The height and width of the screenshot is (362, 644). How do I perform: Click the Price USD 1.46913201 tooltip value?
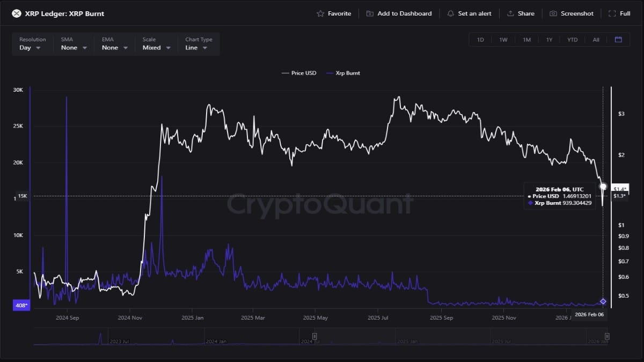[577, 196]
